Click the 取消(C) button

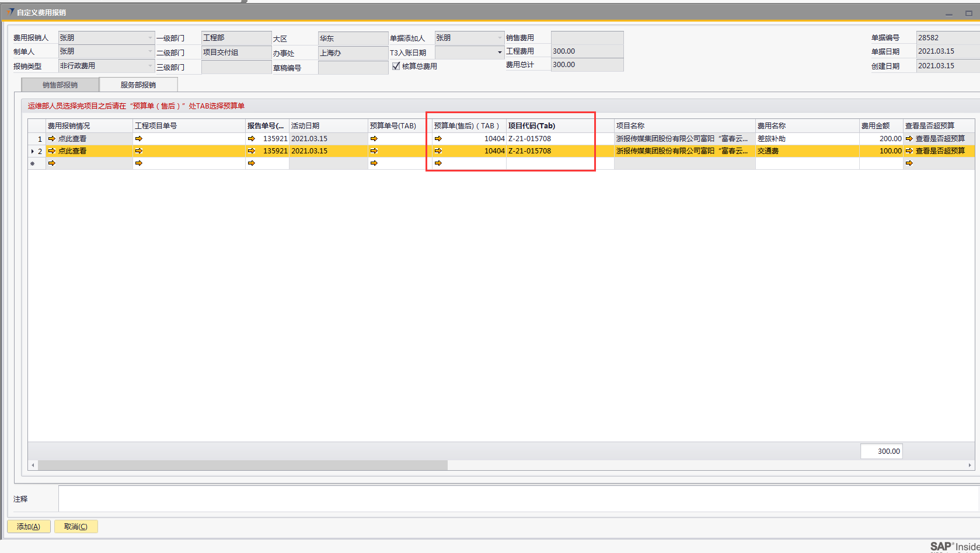[76, 527]
